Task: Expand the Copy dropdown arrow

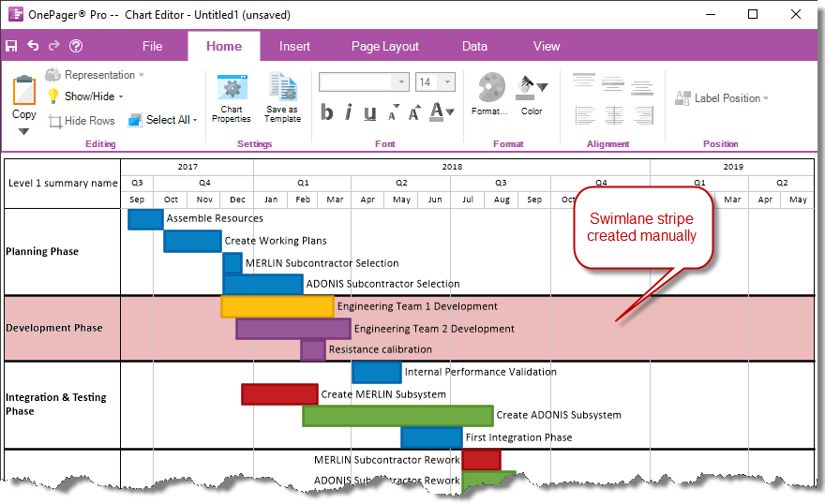Action: click(23, 131)
